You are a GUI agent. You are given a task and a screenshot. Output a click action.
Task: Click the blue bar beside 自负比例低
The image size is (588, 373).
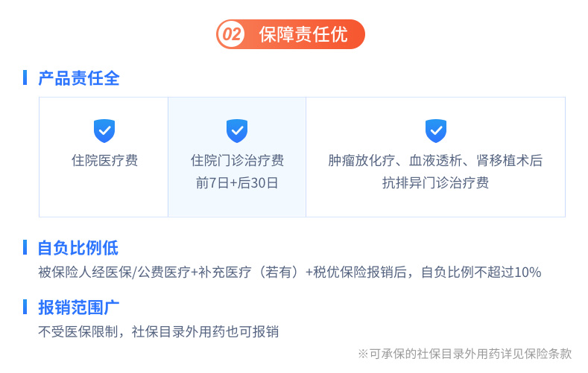[x=25, y=247]
